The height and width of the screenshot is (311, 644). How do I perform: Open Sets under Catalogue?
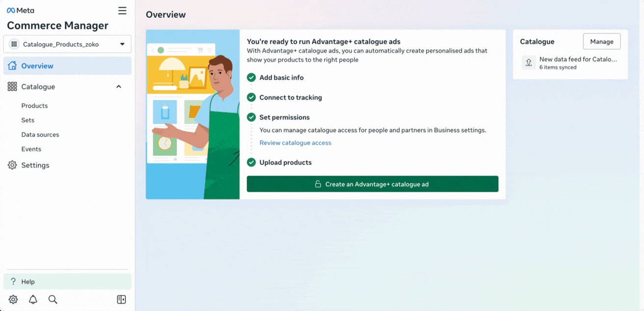(28, 120)
